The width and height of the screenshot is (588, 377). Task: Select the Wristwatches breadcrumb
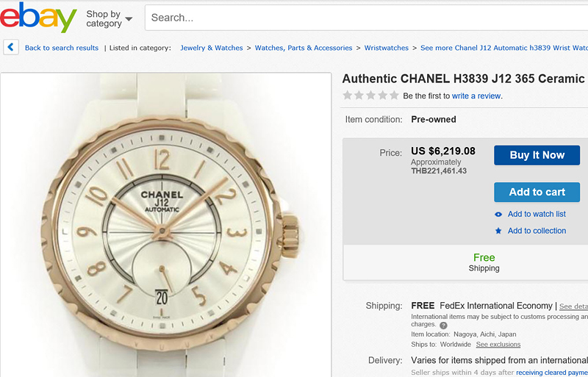click(x=387, y=48)
